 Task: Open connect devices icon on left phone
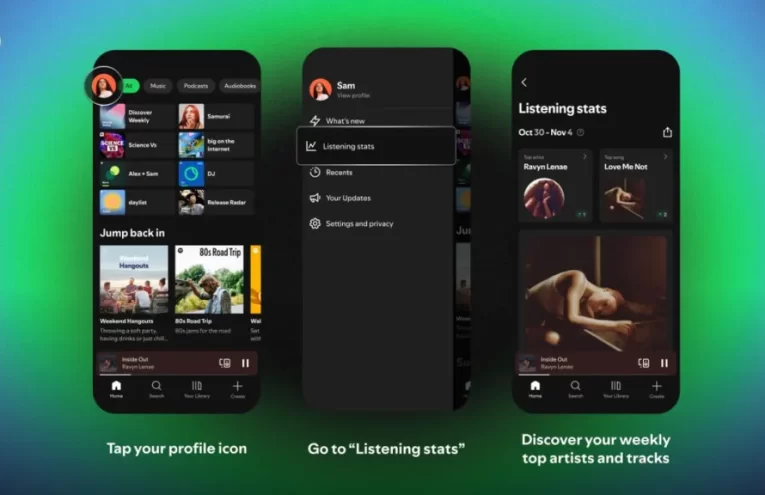coord(225,363)
